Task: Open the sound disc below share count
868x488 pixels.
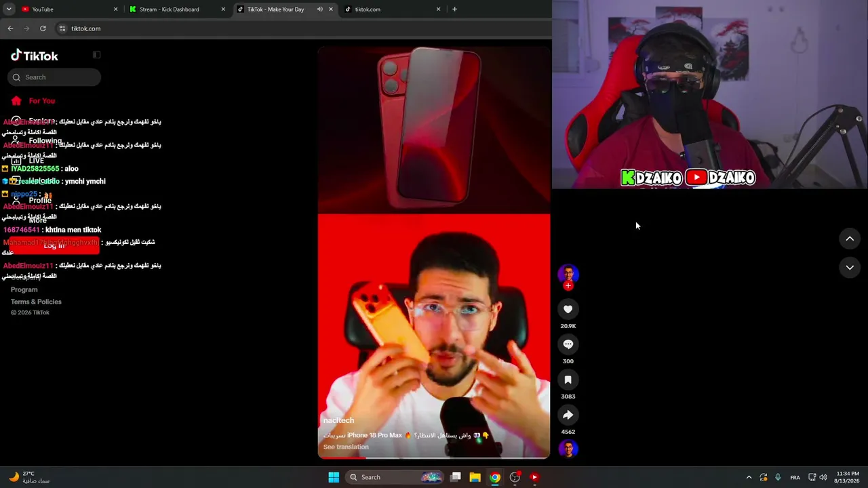Action: click(568, 449)
